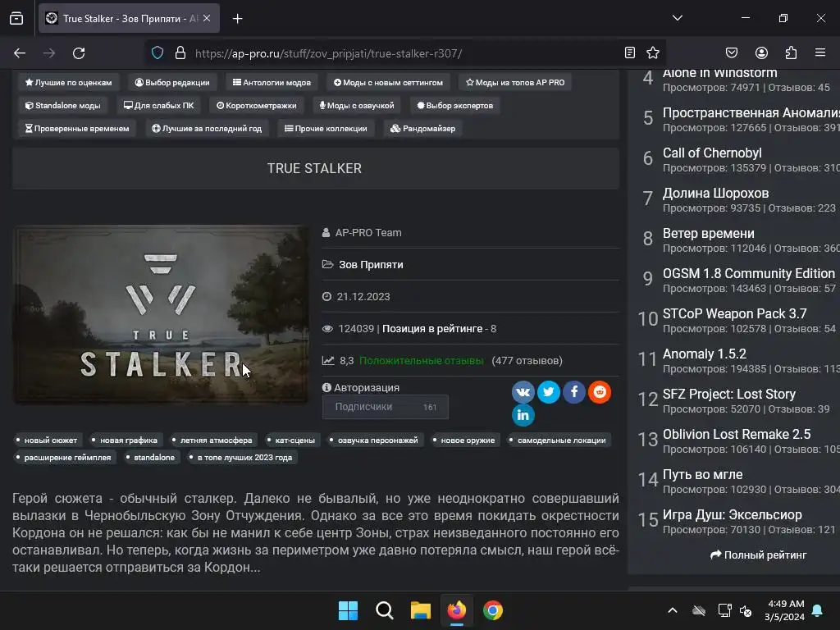This screenshot has width=840, height=630.
Task: Expand the list all tabs chevron
Action: (x=677, y=18)
